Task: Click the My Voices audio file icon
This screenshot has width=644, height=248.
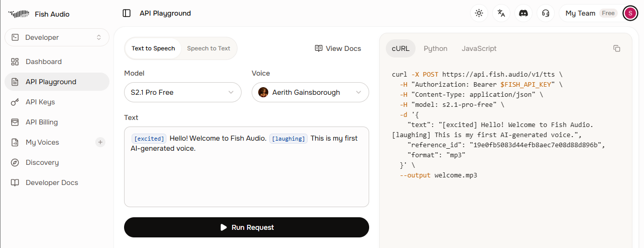Action: [15, 142]
